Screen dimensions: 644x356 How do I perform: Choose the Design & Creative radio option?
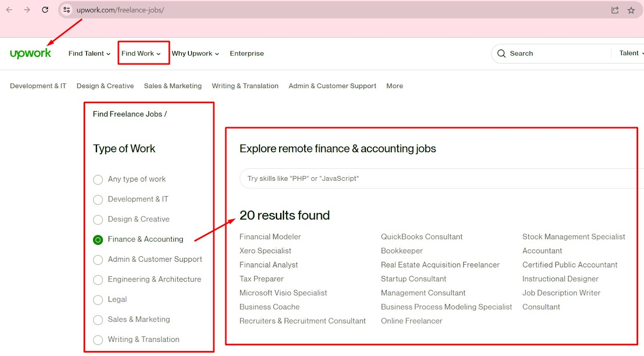point(98,220)
